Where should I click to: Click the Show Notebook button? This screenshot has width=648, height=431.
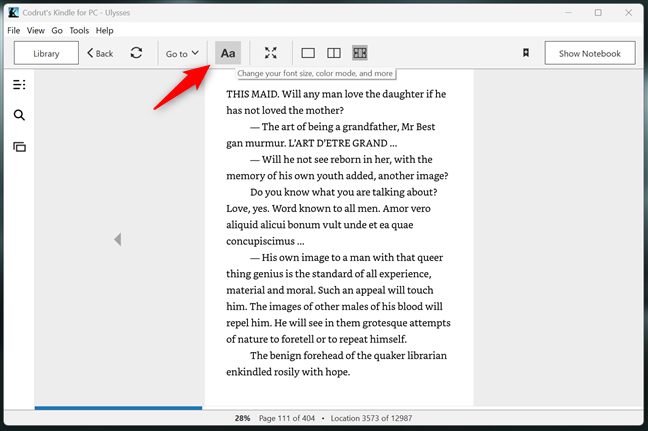[x=589, y=53]
